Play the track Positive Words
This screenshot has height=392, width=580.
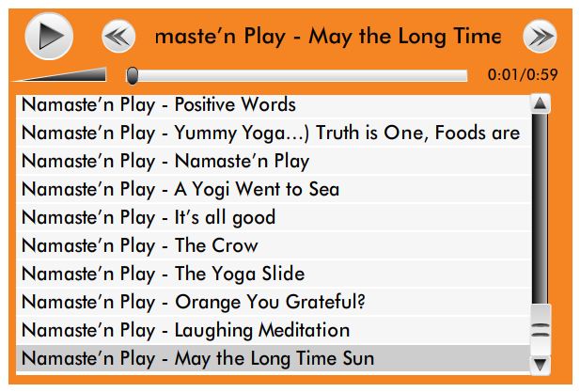tap(159, 104)
